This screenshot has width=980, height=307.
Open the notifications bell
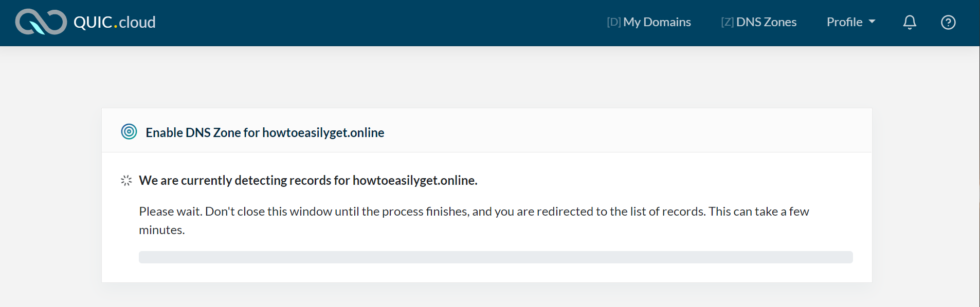click(x=910, y=22)
